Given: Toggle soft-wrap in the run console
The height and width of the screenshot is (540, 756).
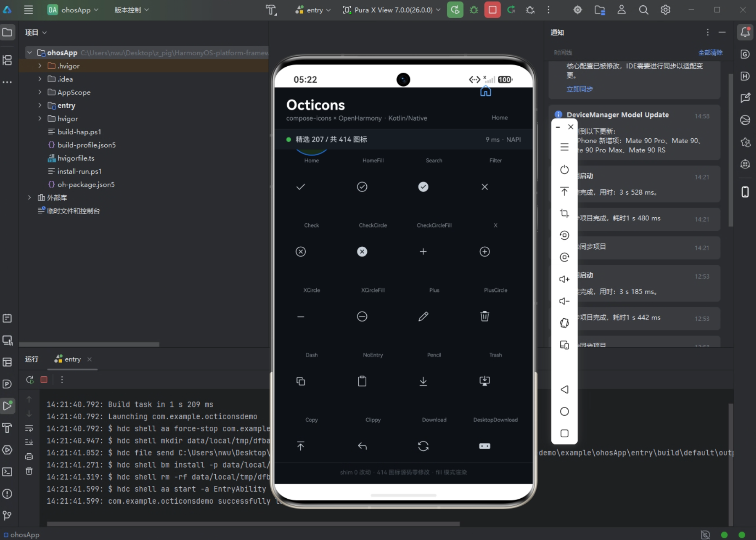Looking at the screenshot, I should (x=29, y=428).
